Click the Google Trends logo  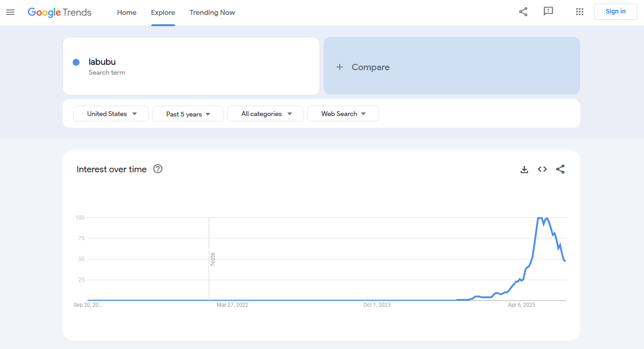click(59, 12)
